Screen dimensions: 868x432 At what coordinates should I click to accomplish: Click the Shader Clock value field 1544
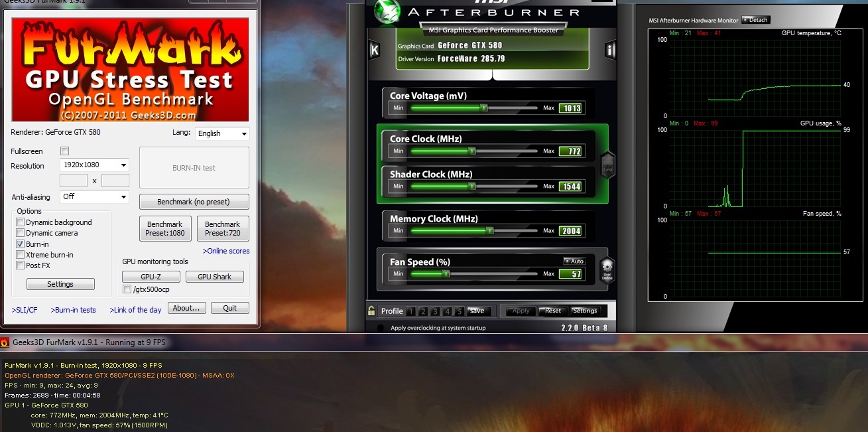570,186
